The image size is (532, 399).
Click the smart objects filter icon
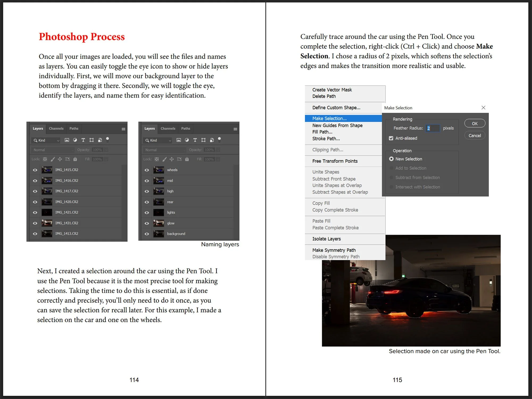coord(100,140)
